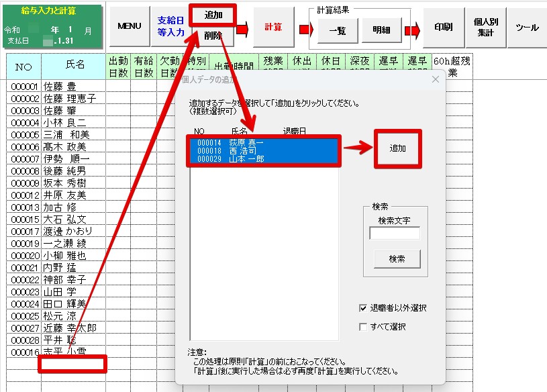
Task: Uncheck 退職者以外選択 checkbox
Action: [x=363, y=308]
